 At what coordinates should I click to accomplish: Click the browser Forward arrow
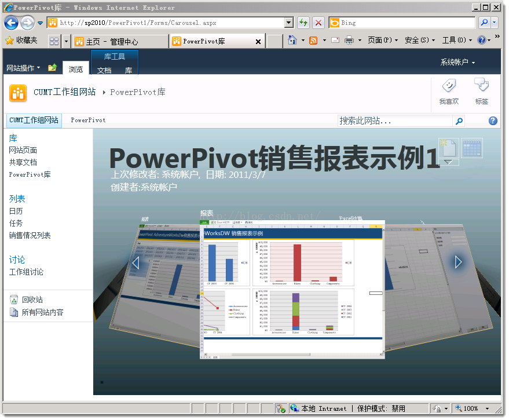coord(27,23)
